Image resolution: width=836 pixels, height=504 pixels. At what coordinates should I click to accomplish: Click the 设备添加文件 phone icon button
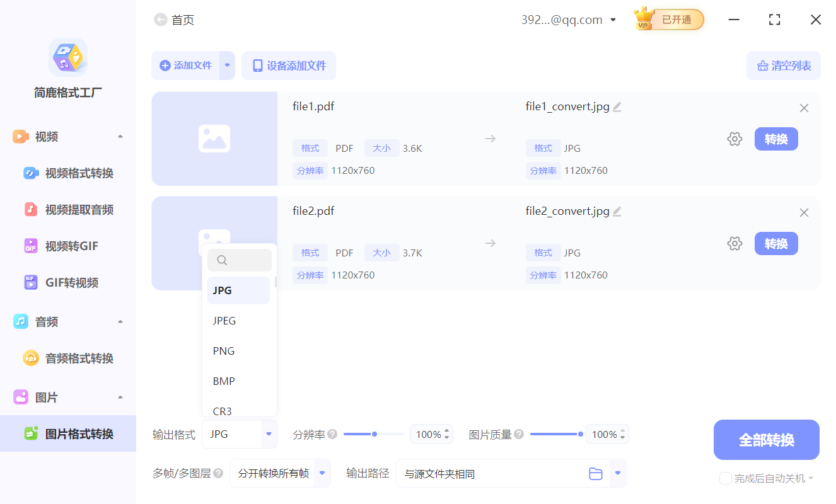[x=288, y=65]
